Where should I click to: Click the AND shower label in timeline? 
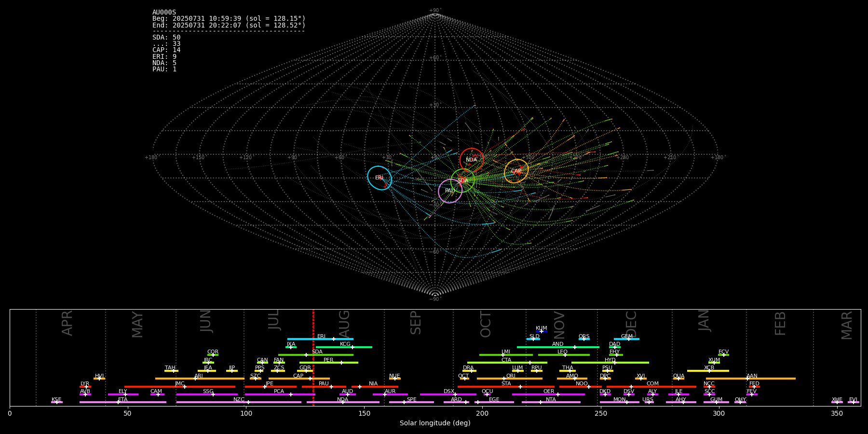click(x=558, y=344)
